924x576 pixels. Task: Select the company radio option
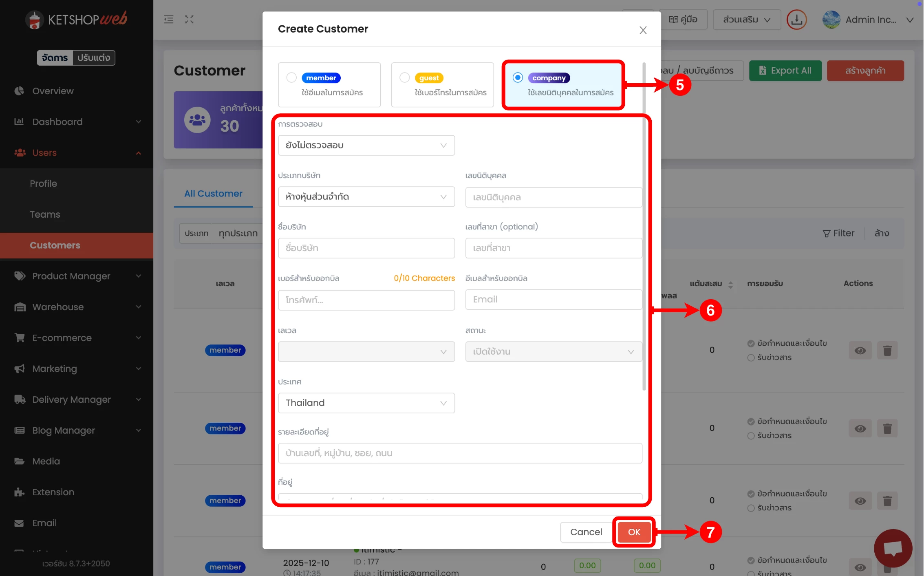pyautogui.click(x=518, y=77)
